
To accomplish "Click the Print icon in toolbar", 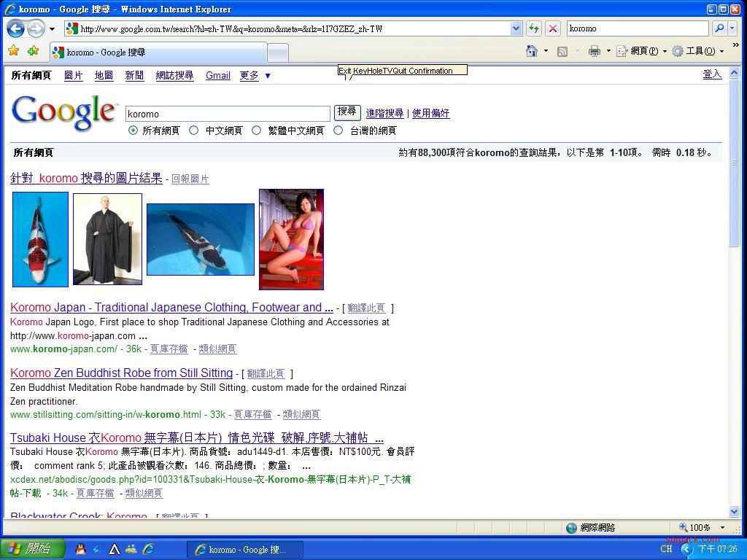I will coord(594,51).
